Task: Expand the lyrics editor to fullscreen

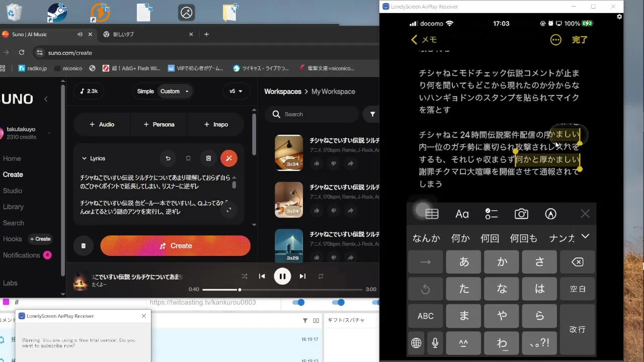Action: (229, 210)
